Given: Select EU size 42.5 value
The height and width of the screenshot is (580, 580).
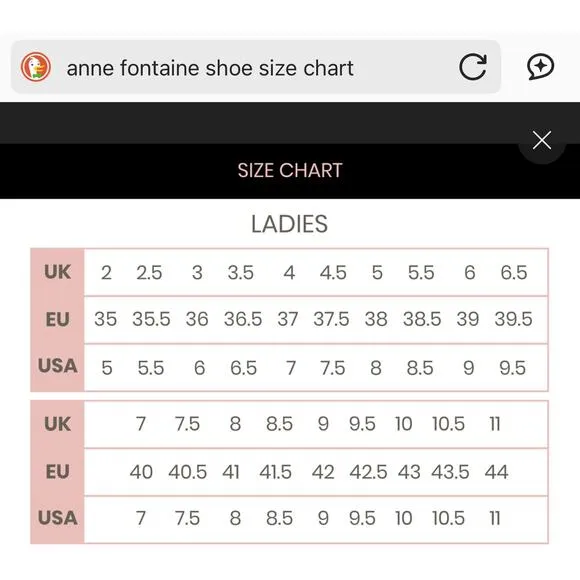Looking at the screenshot, I should tap(368, 472).
